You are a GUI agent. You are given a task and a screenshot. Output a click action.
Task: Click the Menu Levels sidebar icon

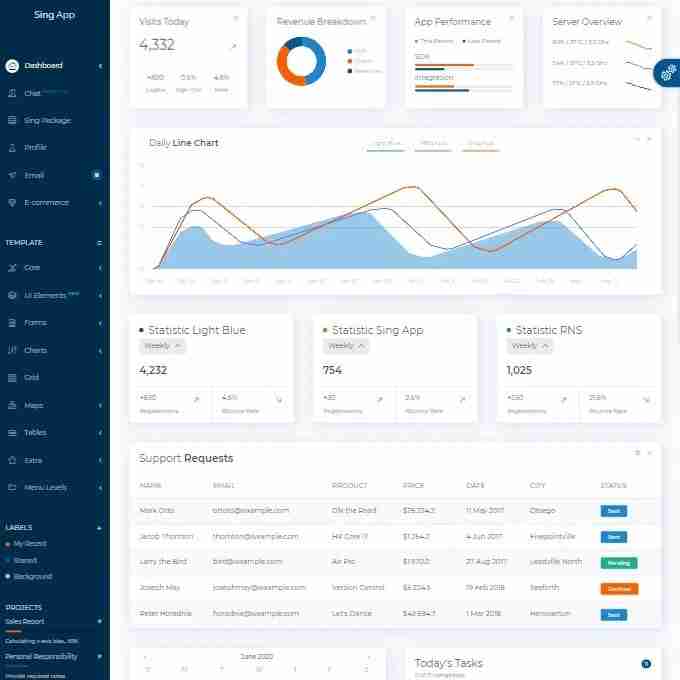(12, 487)
